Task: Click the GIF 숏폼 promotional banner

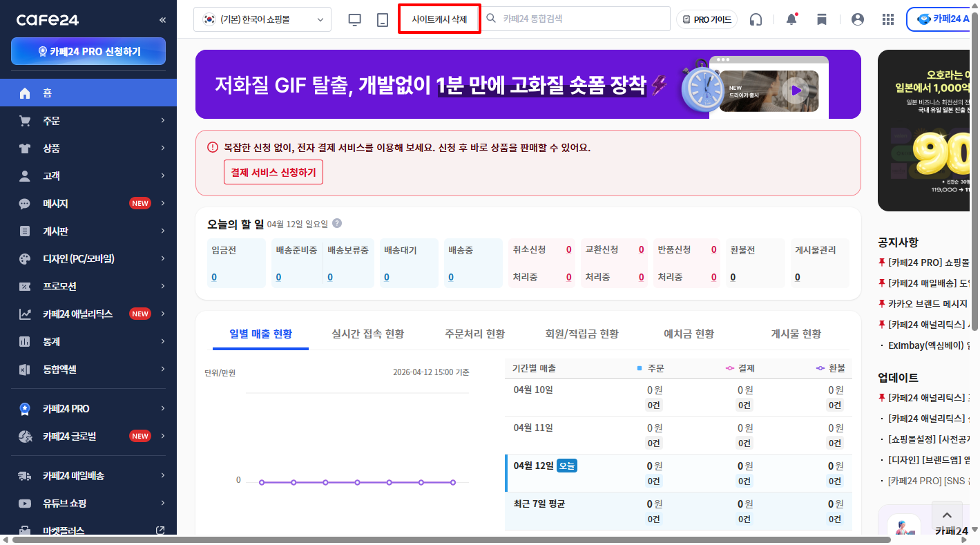Action: [528, 84]
